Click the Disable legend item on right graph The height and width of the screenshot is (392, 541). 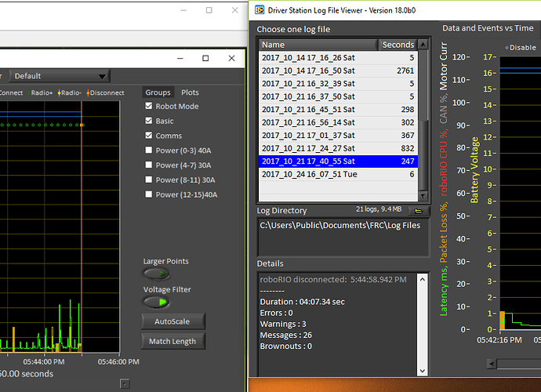click(521, 48)
